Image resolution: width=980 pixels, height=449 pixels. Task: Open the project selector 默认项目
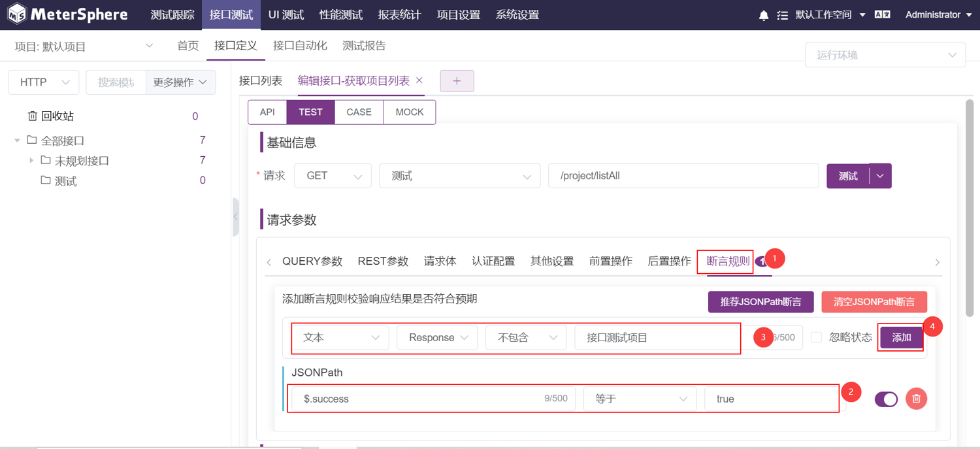click(x=84, y=46)
